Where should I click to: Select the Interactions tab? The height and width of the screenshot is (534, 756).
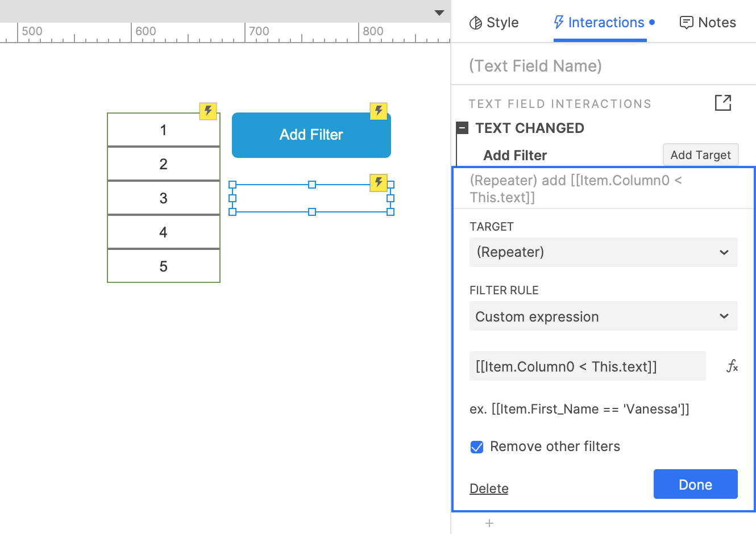pos(600,23)
